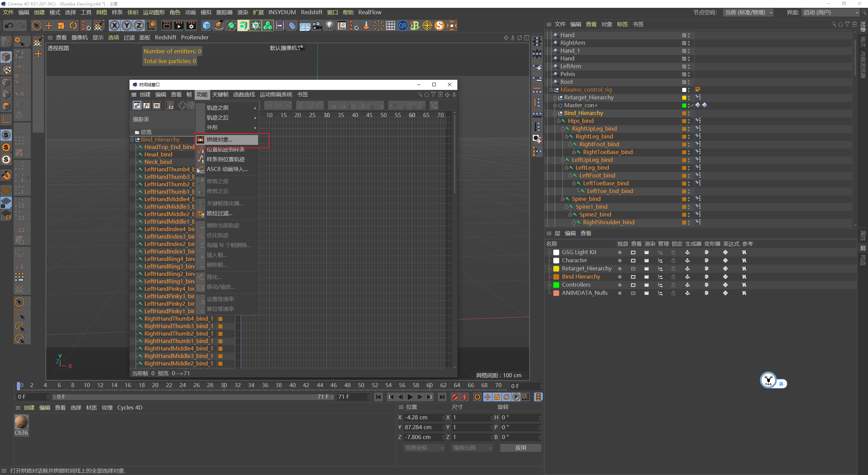Click the undo arrow icon
This screenshot has height=475, width=868.
point(9,25)
